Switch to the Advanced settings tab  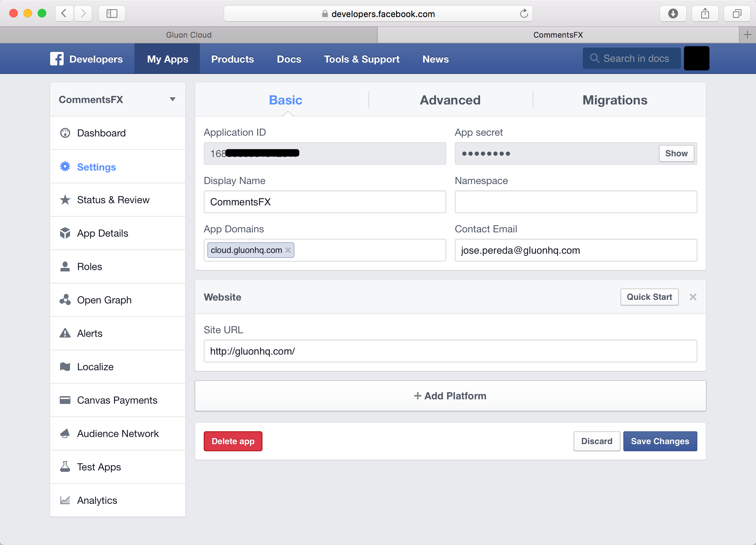(450, 100)
